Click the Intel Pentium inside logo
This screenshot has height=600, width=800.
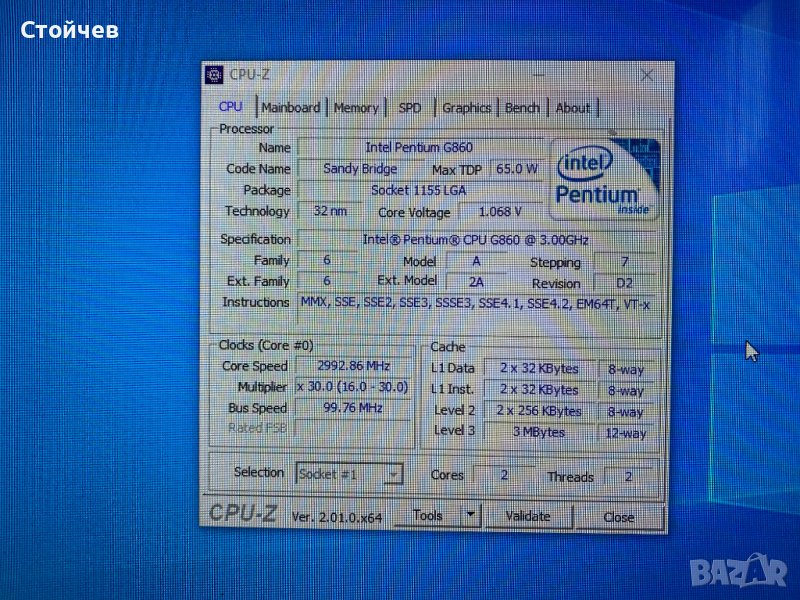point(604,177)
